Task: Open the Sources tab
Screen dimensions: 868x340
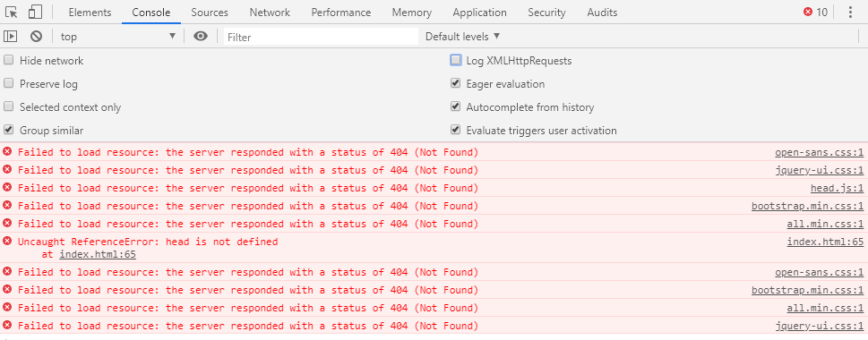Action: pos(210,13)
